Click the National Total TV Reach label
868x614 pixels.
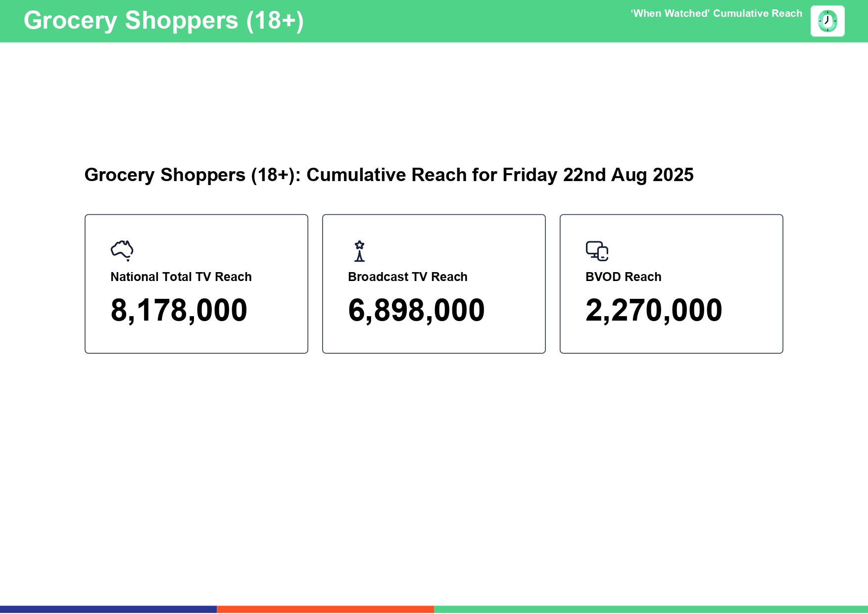coord(181,277)
